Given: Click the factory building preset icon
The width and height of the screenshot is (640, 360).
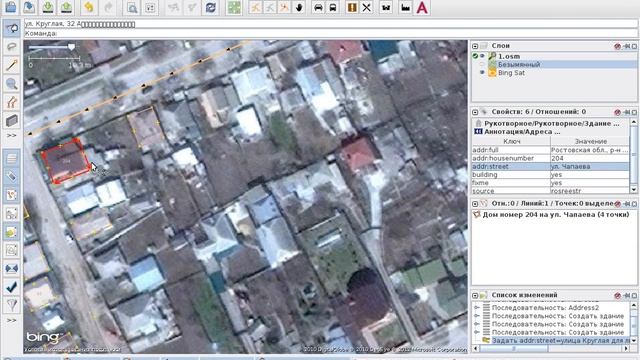Looking at the screenshot, I should 405,7.
